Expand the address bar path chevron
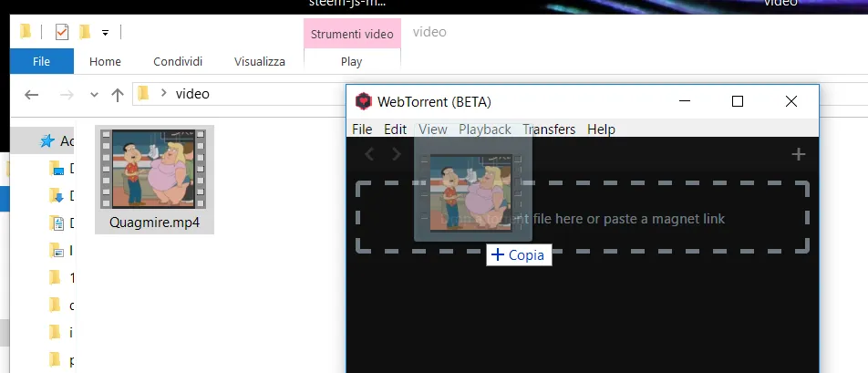 point(163,93)
